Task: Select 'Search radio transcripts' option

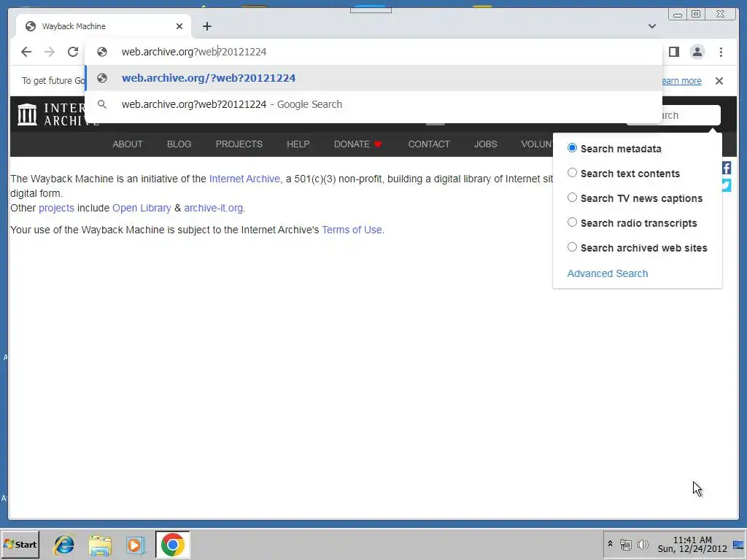Action: point(572,222)
